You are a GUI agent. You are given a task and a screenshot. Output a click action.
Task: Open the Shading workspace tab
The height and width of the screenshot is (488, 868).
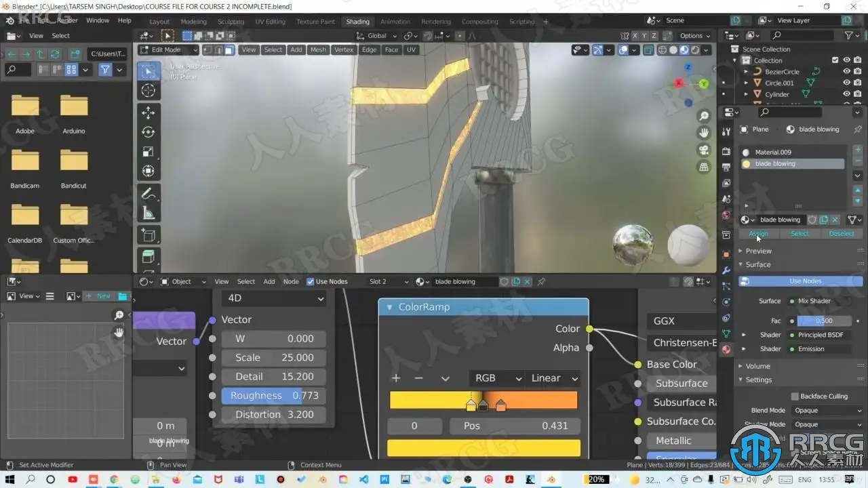pos(357,21)
